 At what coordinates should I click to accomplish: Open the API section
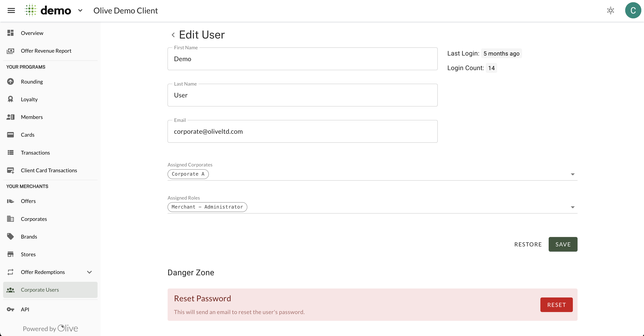tap(50, 310)
